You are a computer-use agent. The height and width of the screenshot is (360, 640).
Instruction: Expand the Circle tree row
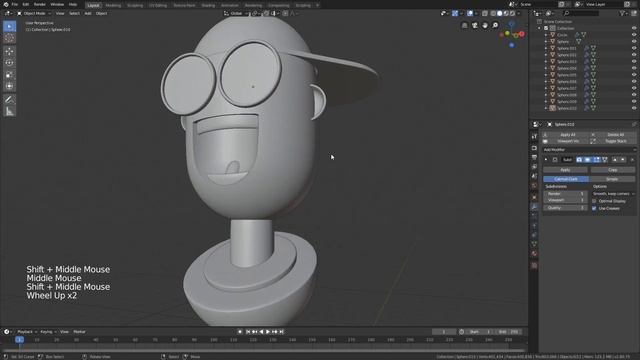tap(546, 35)
